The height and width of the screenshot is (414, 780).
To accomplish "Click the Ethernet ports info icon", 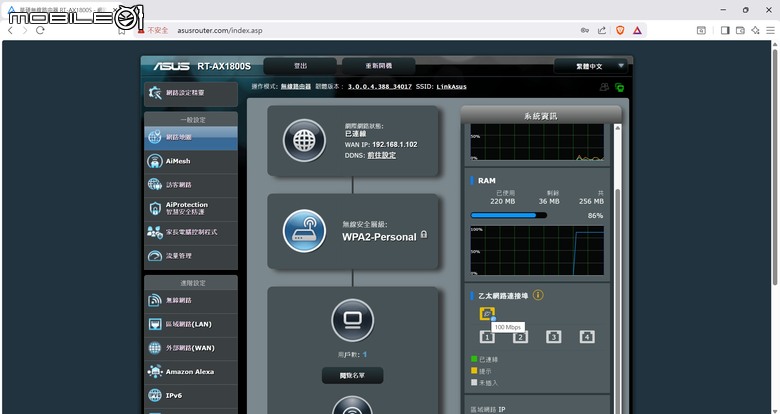I will click(x=538, y=296).
